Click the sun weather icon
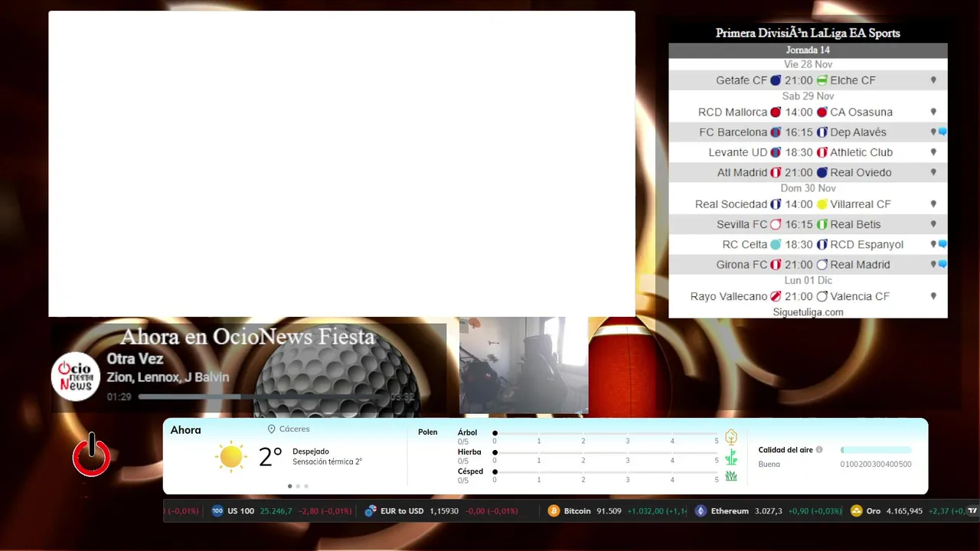Image resolution: width=980 pixels, height=551 pixels. (230, 456)
